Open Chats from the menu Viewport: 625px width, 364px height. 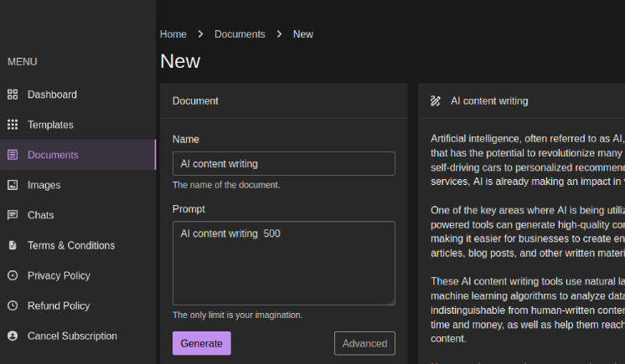click(78, 215)
